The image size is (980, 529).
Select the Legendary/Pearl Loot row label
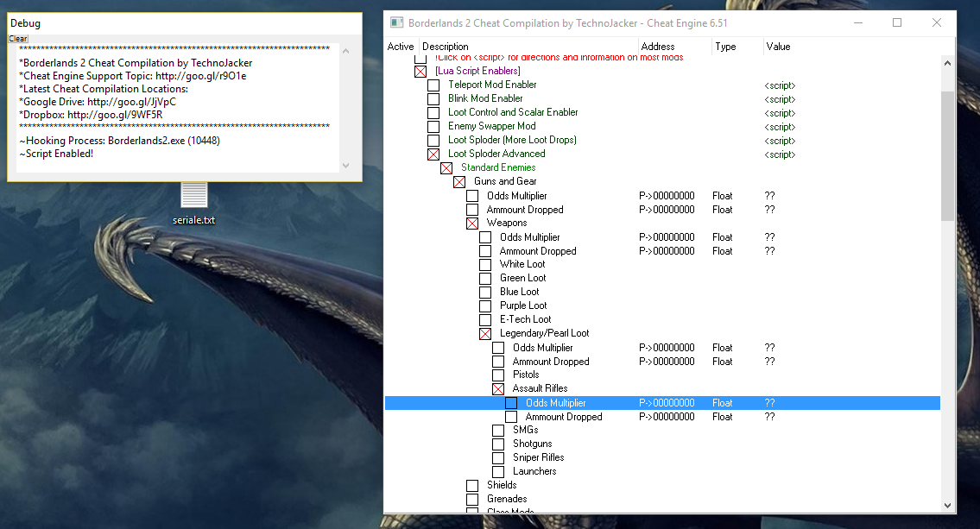pyautogui.click(x=544, y=333)
